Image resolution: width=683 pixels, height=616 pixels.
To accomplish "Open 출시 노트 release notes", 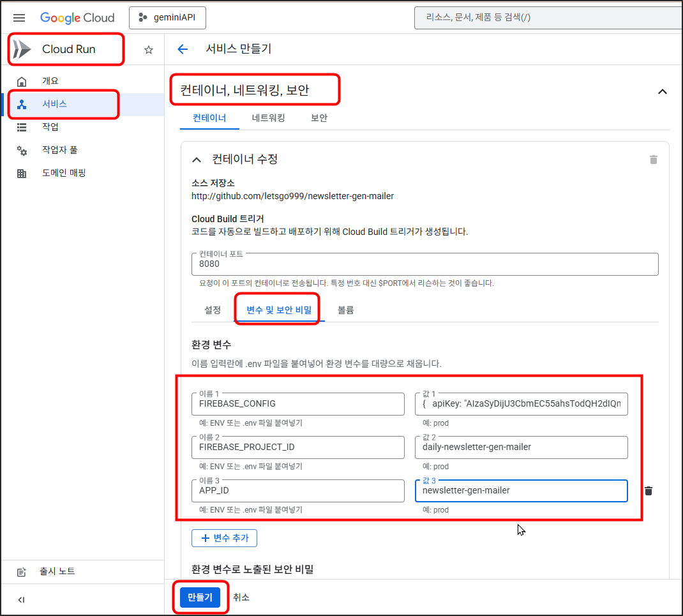I will click(x=83, y=571).
